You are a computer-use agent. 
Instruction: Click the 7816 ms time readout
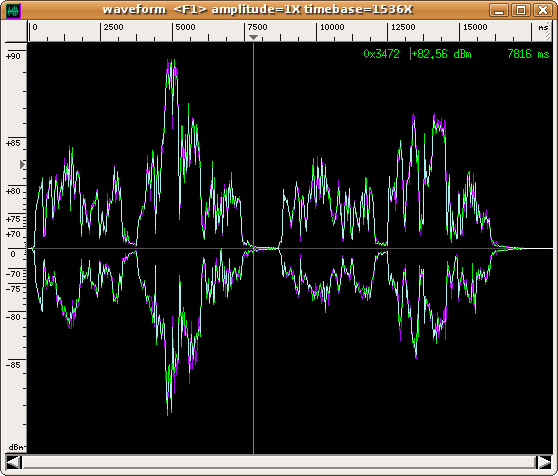click(528, 54)
